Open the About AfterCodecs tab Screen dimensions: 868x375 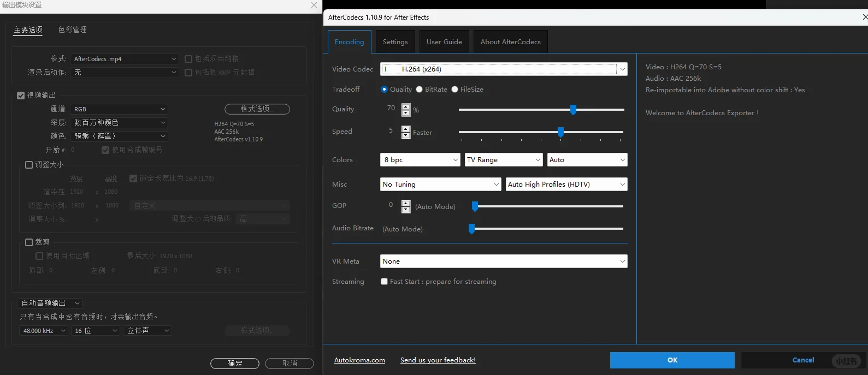click(x=511, y=42)
